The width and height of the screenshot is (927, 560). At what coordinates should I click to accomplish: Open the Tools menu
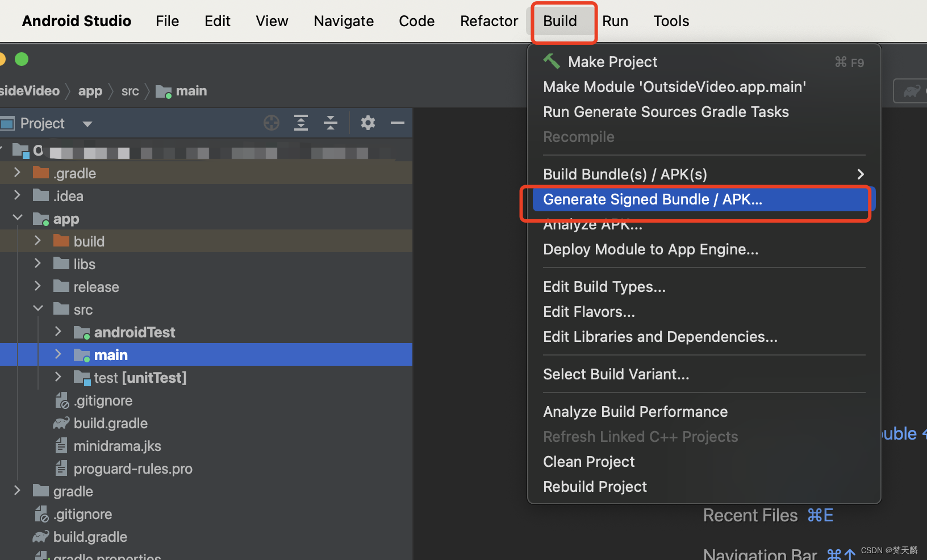click(671, 21)
